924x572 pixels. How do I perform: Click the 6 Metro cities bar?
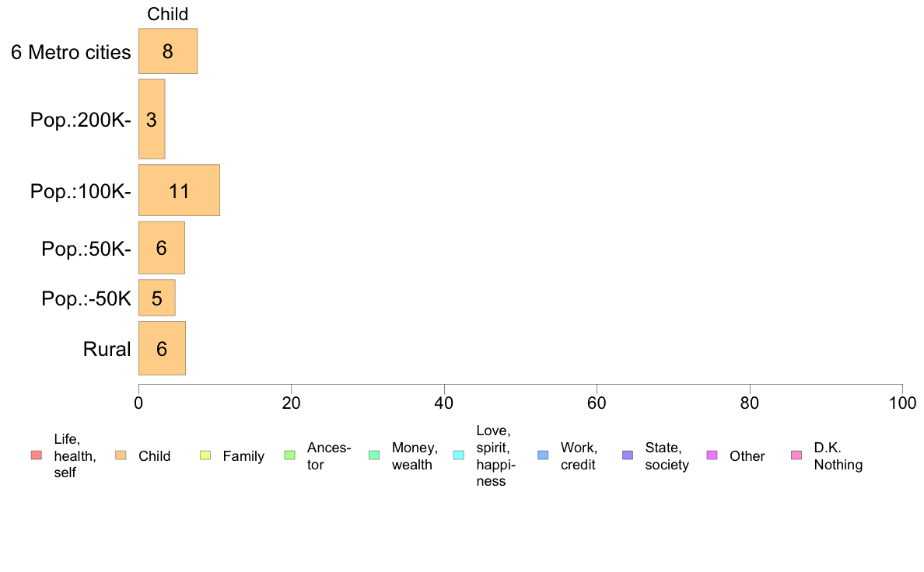(x=168, y=51)
